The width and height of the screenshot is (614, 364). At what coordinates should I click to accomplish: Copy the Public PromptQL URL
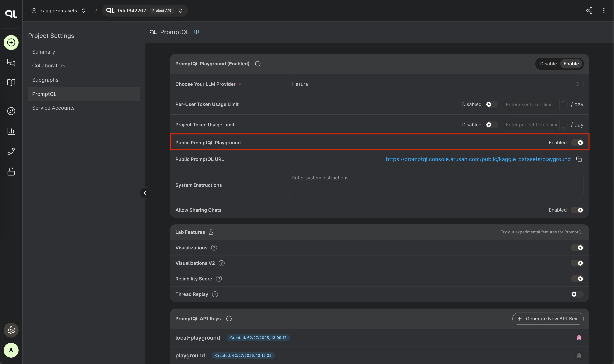(x=579, y=159)
